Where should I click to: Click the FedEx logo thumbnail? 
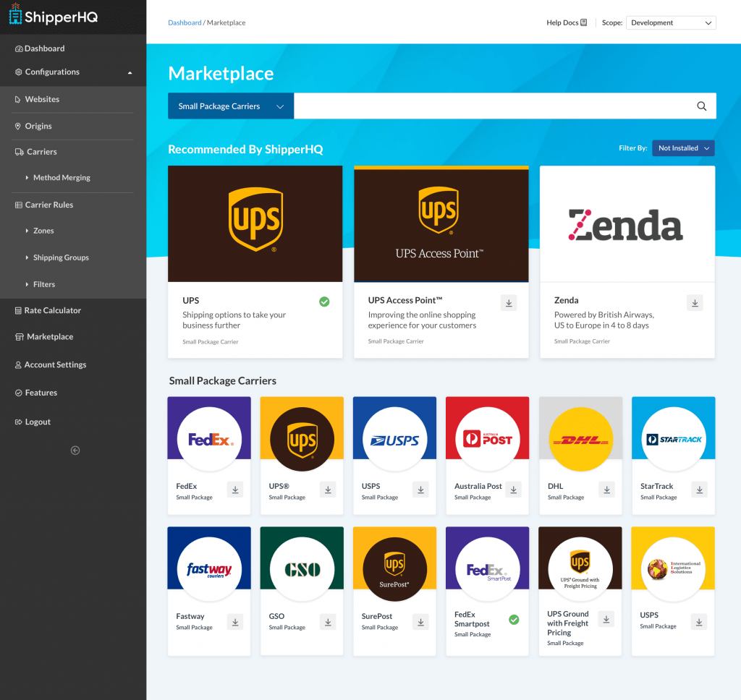click(209, 439)
